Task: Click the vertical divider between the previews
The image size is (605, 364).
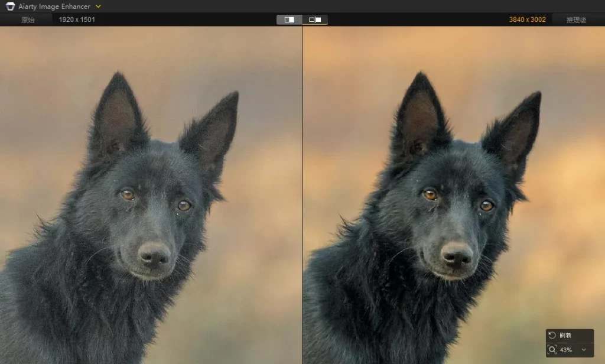Action: (x=302, y=195)
